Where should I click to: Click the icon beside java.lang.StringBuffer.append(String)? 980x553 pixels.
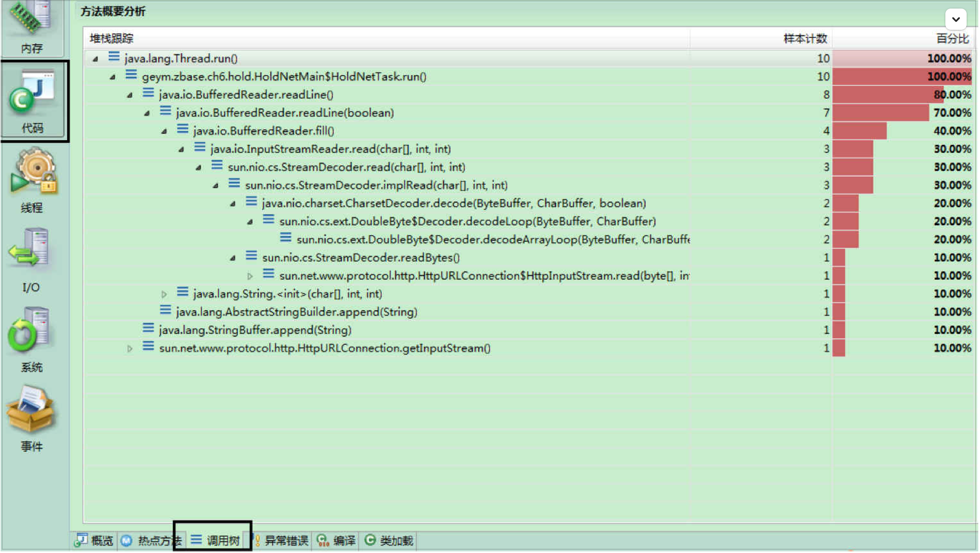[x=148, y=329]
